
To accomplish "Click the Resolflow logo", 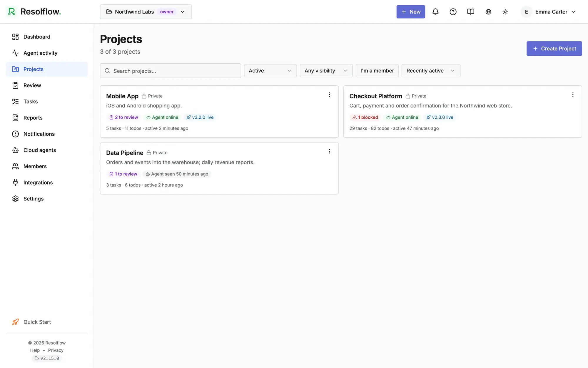I will (34, 11).
